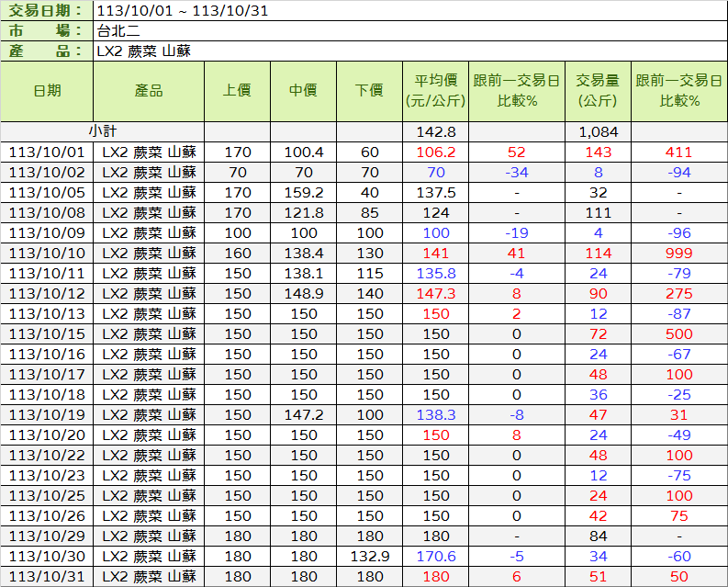This screenshot has width=728, height=587.
Task: Click the 日期 column header
Action: click(x=47, y=90)
